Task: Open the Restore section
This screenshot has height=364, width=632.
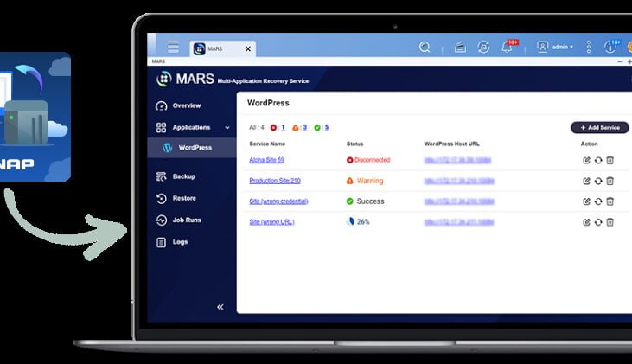Action: tap(184, 198)
